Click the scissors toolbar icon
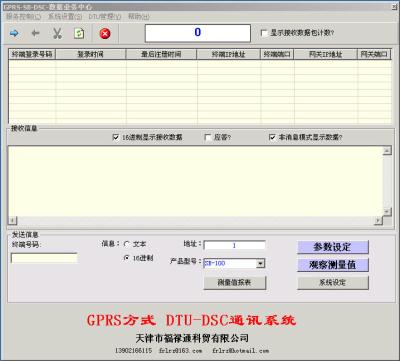The width and height of the screenshot is (400, 361). pyautogui.click(x=57, y=33)
